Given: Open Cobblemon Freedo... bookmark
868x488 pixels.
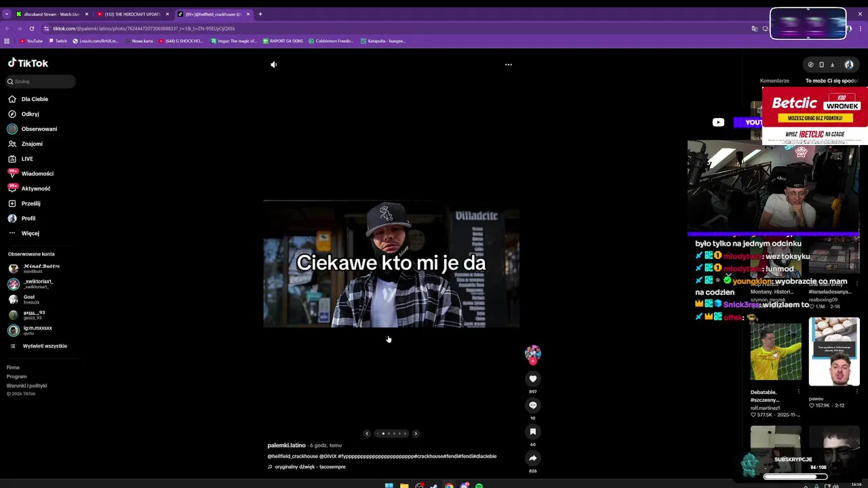Looking at the screenshot, I should (x=331, y=41).
